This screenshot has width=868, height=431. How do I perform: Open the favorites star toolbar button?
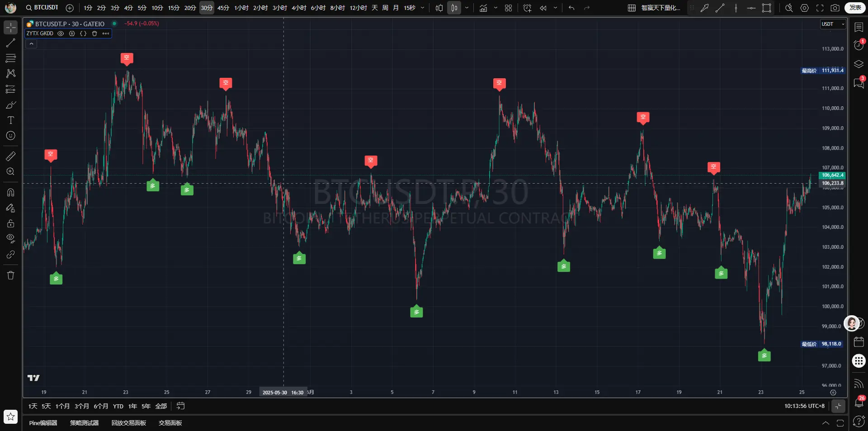[11, 417]
